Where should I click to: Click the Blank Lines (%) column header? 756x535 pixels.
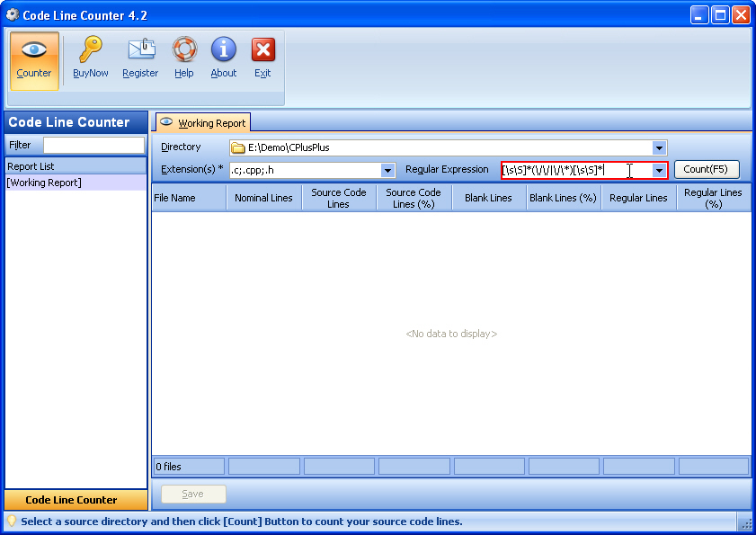click(563, 198)
